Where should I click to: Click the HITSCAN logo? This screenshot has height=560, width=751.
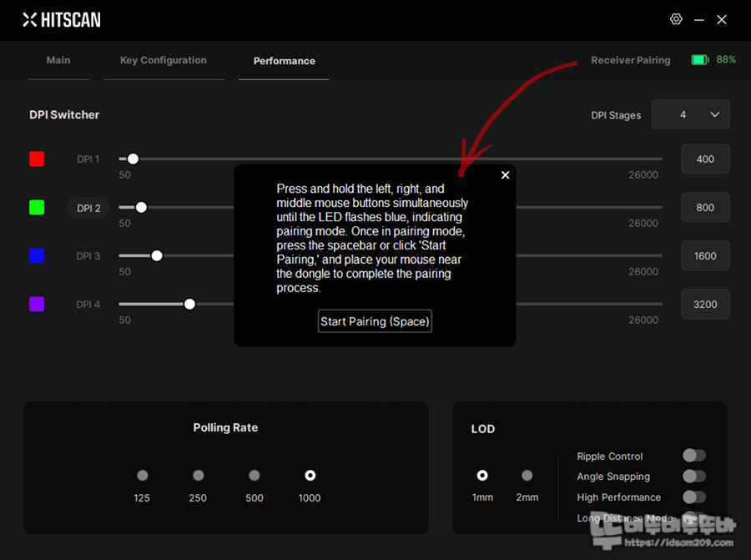pyautogui.click(x=62, y=20)
